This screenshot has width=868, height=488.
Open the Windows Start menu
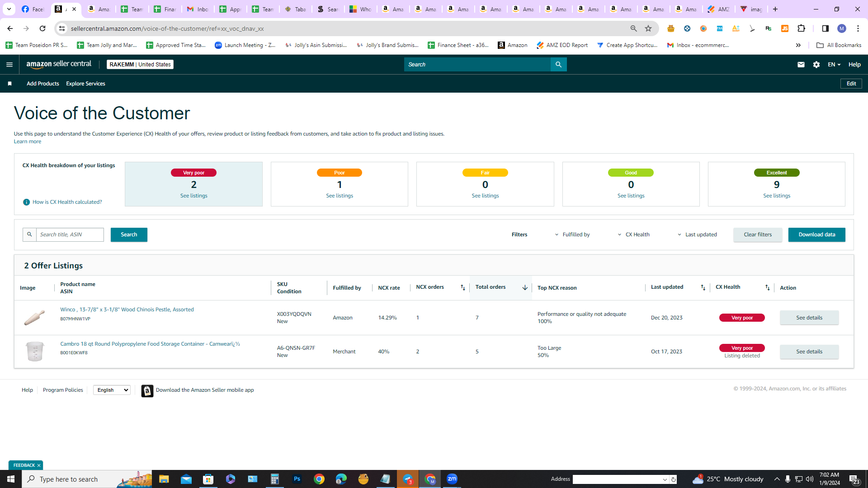(x=11, y=479)
